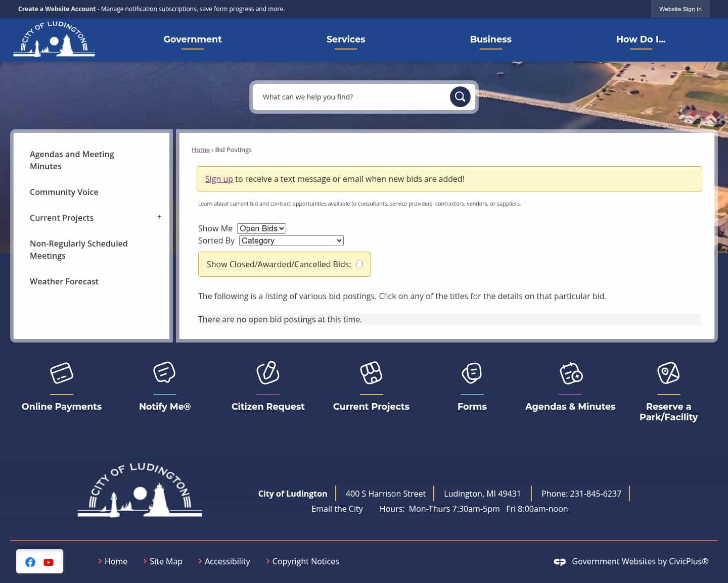Open the Services menu
Screen dimensions: 728x583
click(346, 39)
